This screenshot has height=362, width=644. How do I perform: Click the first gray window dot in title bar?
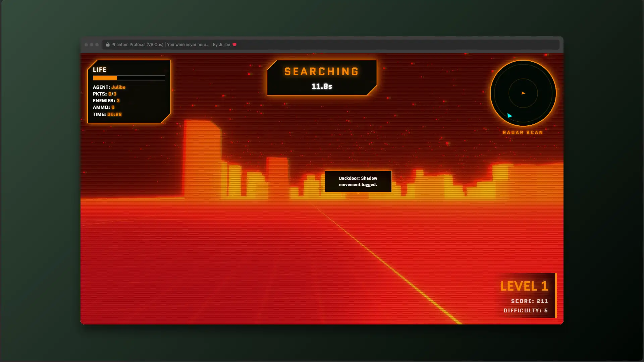pos(86,45)
